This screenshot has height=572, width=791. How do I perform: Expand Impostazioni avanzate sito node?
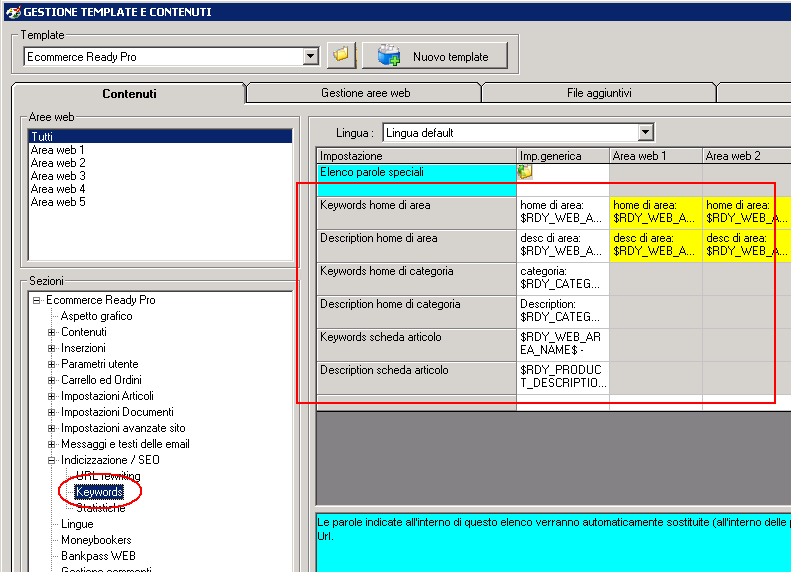click(51, 428)
